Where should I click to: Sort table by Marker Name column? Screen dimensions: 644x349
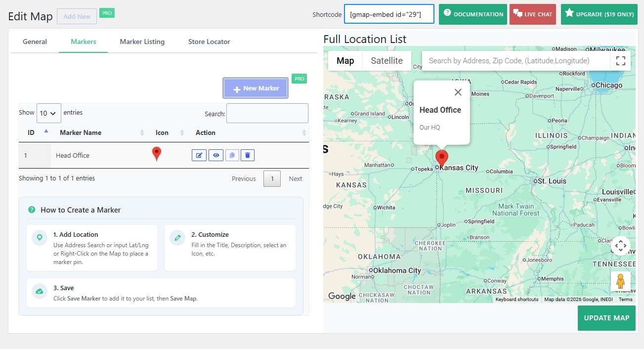pyautogui.click(x=101, y=132)
